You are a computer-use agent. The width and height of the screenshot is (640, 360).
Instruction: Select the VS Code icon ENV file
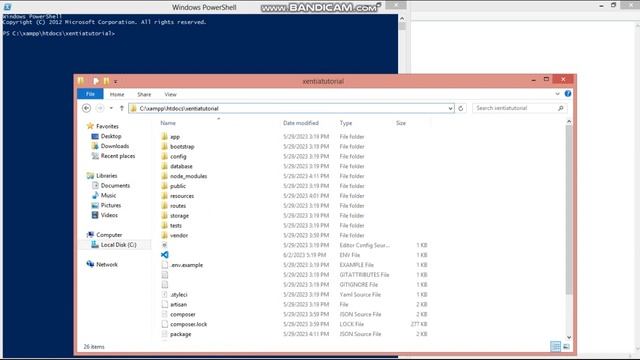[x=164, y=255]
